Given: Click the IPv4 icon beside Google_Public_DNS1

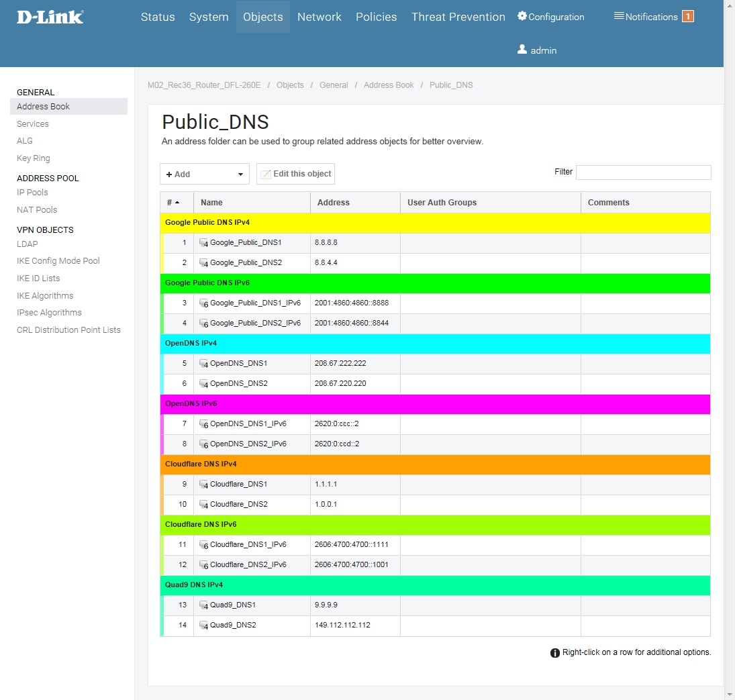Looking at the screenshot, I should point(204,243).
